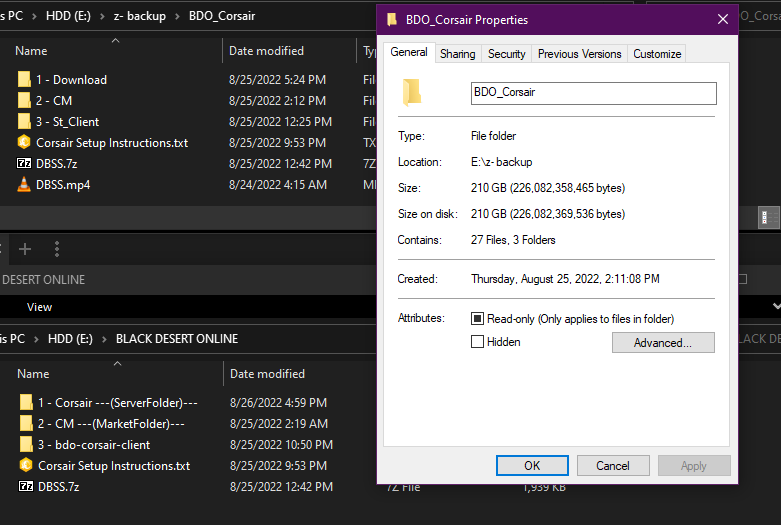Screen dimensions: 781x525
Task: Expand breadcrumb arrow after HDD (E:) in bottom window
Action: tap(104, 339)
